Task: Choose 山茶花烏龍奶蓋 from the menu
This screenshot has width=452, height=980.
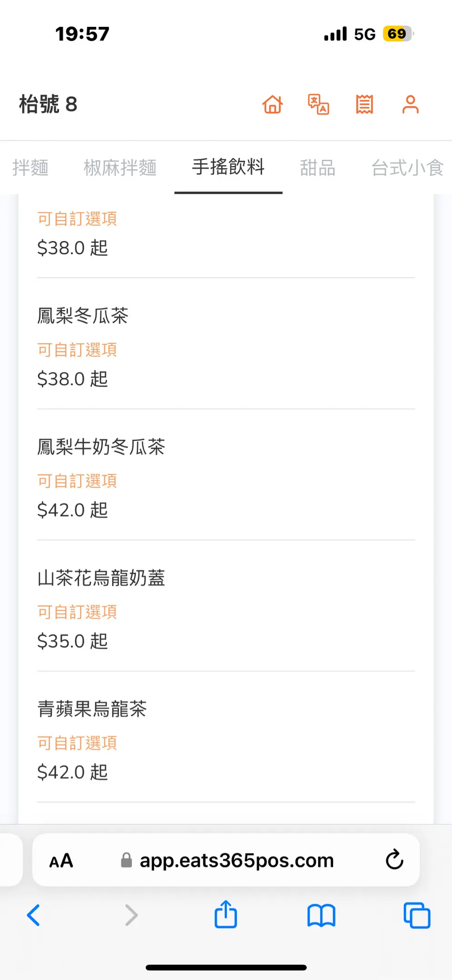Action: pos(101,578)
